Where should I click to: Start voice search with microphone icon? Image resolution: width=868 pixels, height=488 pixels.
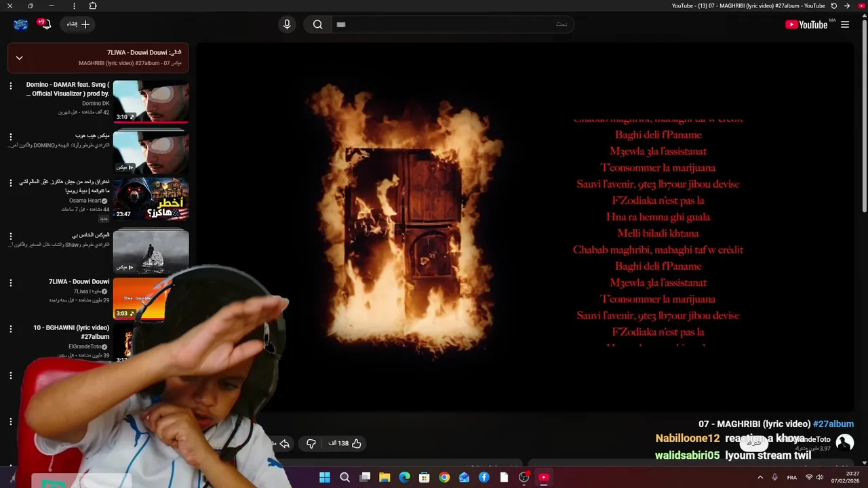[x=287, y=24]
